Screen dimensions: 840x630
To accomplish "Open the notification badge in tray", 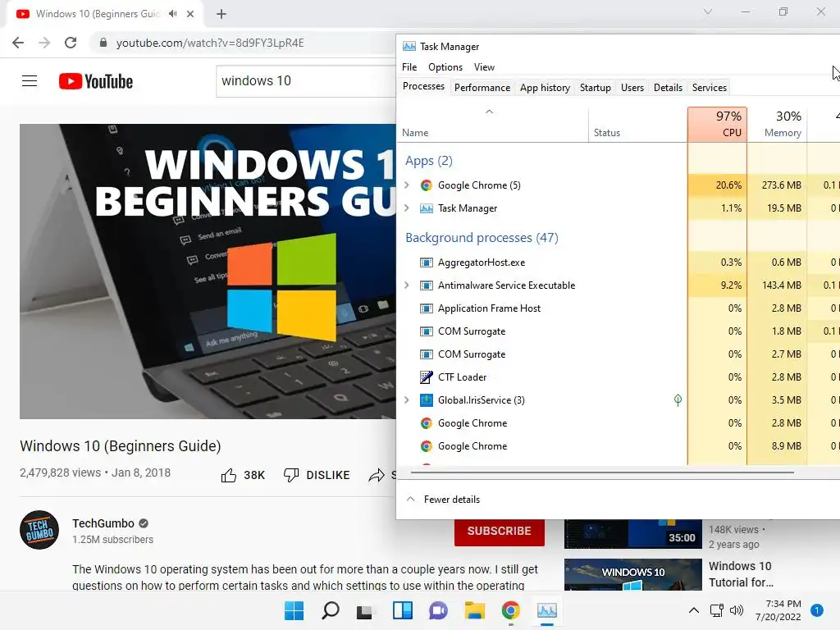I will click(x=817, y=609).
